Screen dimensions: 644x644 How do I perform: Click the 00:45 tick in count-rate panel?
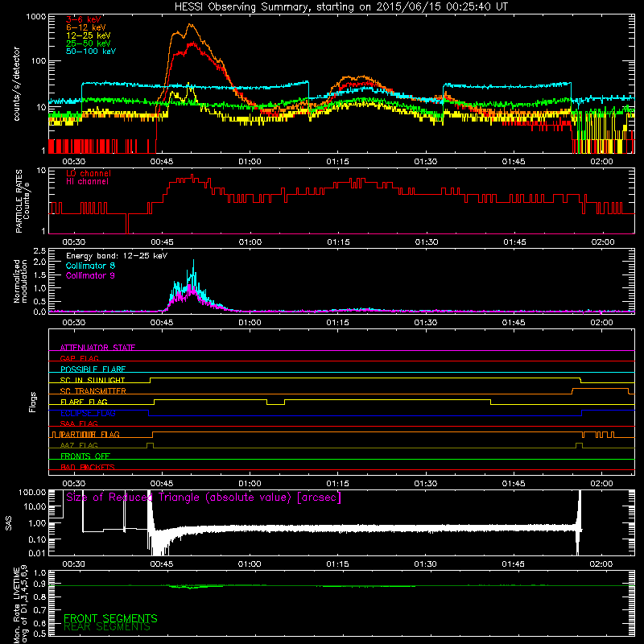pyautogui.click(x=162, y=162)
